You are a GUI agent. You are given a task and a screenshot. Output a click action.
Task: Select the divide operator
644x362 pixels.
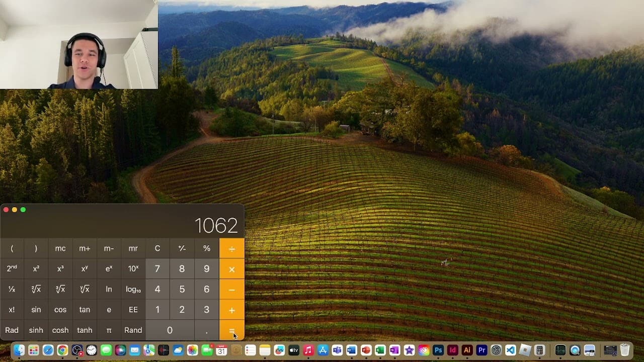(232, 248)
